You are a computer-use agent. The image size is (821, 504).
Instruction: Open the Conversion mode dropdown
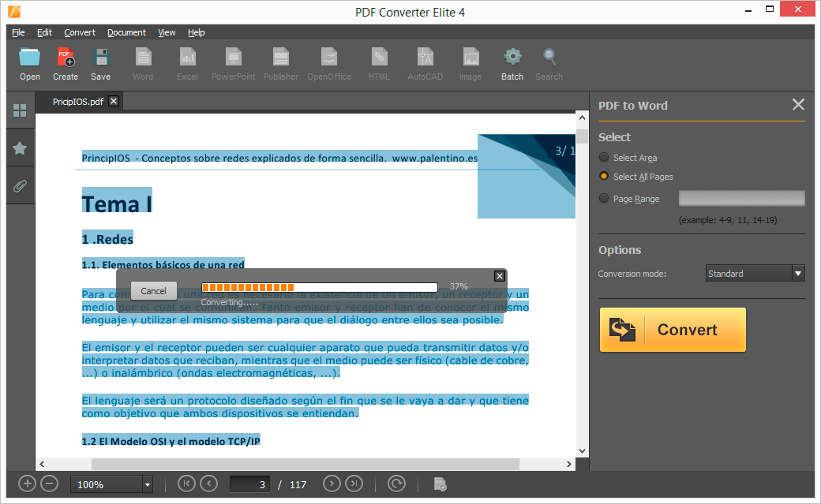[798, 273]
